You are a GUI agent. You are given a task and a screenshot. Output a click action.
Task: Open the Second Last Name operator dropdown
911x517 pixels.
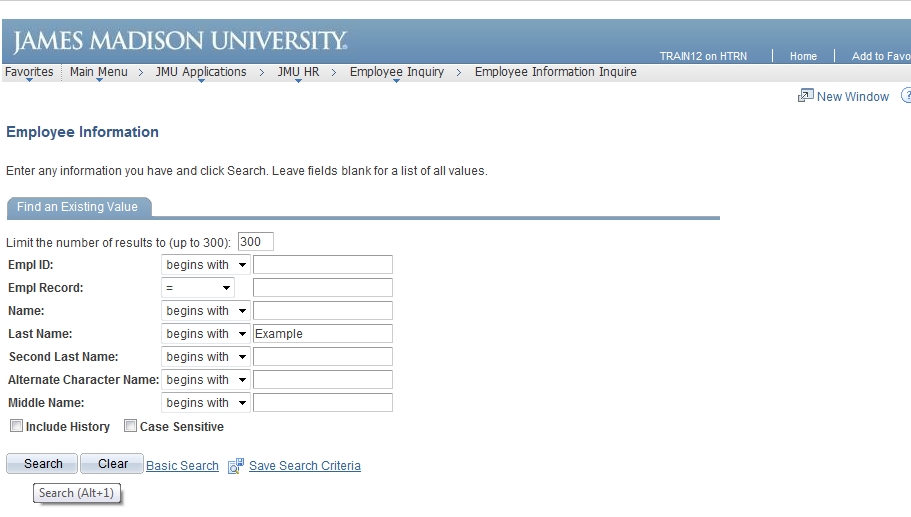coord(206,357)
